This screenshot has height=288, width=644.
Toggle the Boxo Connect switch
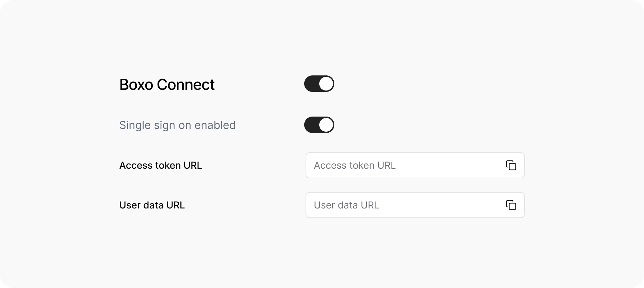point(319,84)
